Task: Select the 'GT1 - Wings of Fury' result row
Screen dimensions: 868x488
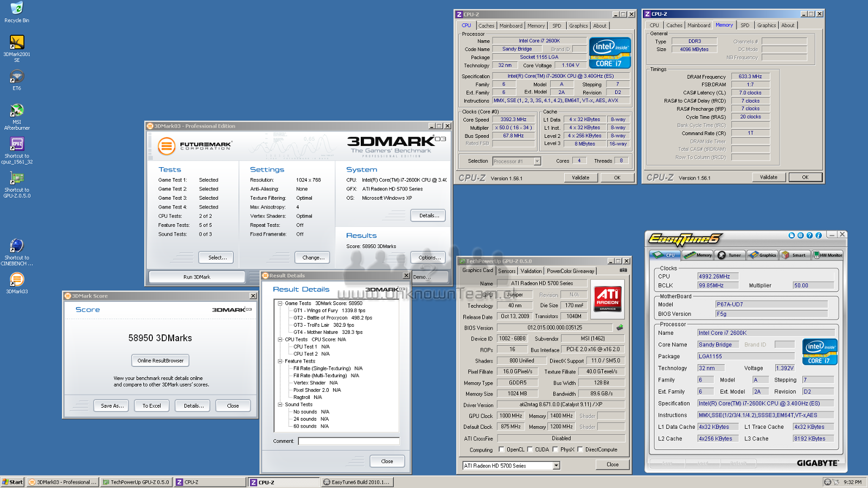Action: (329, 310)
